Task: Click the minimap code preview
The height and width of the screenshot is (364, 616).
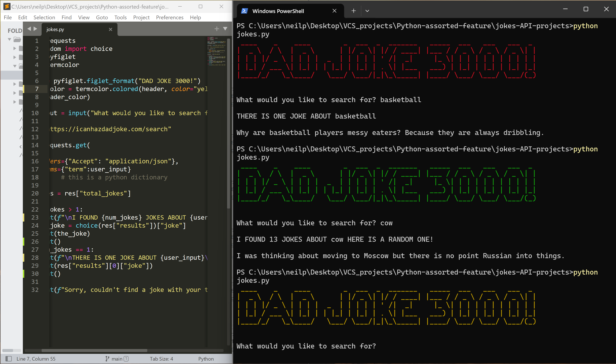Action: [217, 51]
